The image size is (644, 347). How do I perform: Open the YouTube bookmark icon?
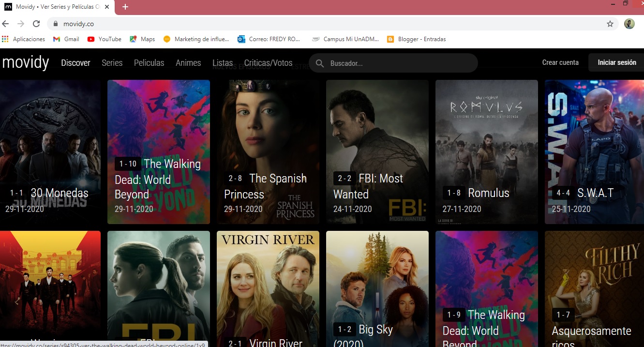point(91,39)
